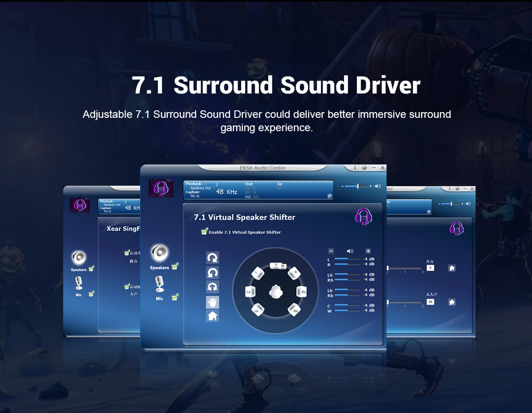This screenshot has height=413, width=532.
Task: Reset speaker positions with the home button
Action: (213, 316)
